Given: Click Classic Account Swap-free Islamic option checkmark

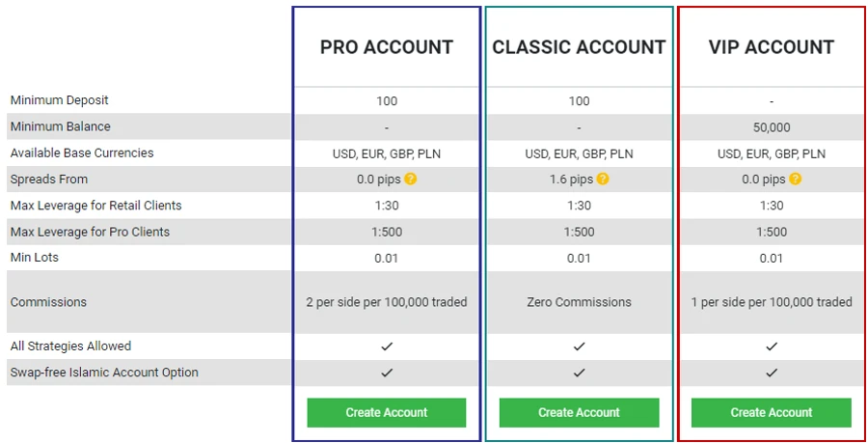Looking at the screenshot, I should coord(579,373).
